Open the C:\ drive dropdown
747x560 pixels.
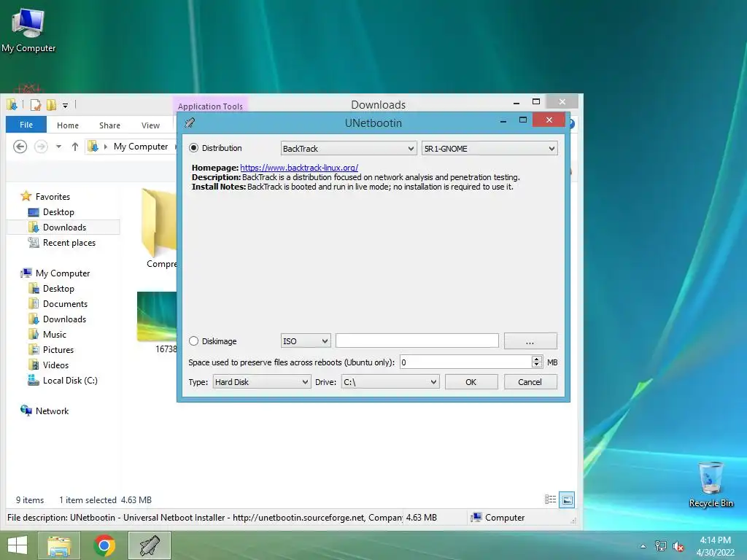click(390, 382)
